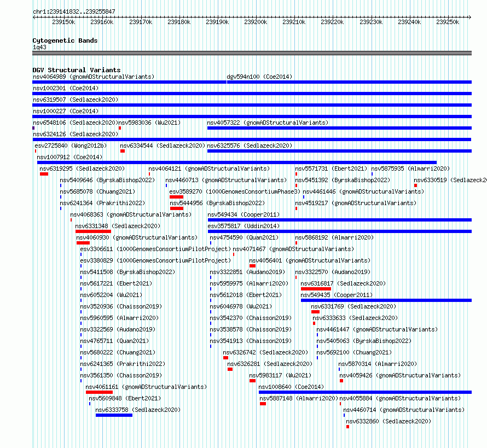487x448 pixels.
Task: Select the dgv594n100 (Coe2014) variant label
Action: (259, 77)
